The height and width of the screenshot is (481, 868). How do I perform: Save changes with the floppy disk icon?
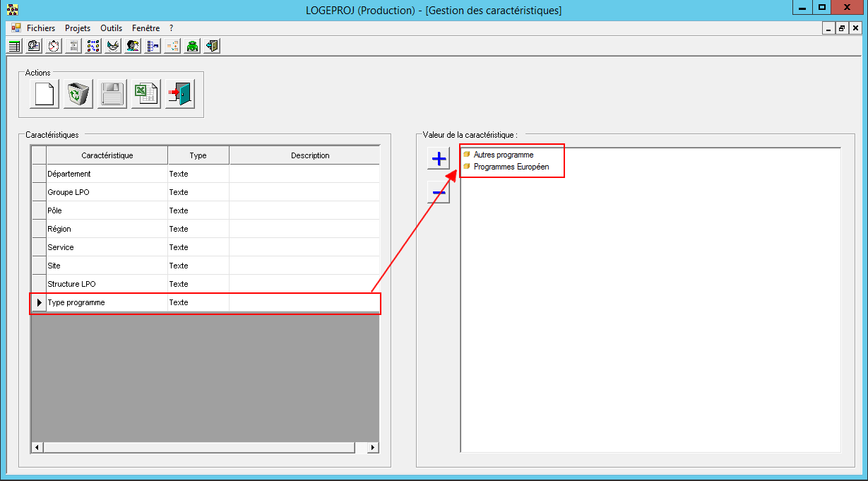pyautogui.click(x=110, y=93)
